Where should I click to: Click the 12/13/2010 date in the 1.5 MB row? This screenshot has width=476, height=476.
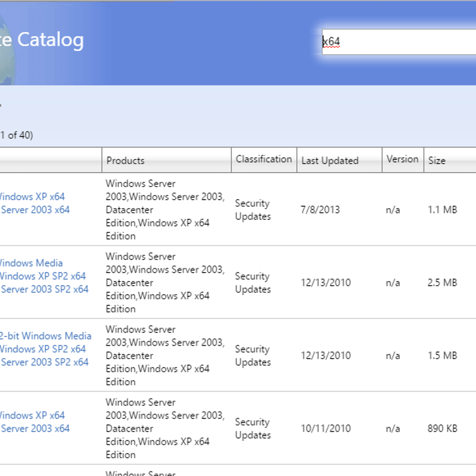point(326,356)
